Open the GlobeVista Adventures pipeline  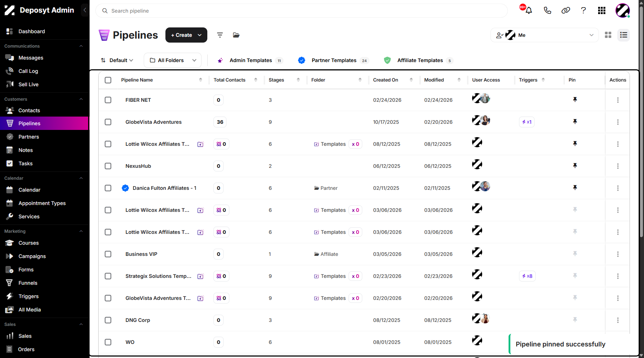[154, 122]
